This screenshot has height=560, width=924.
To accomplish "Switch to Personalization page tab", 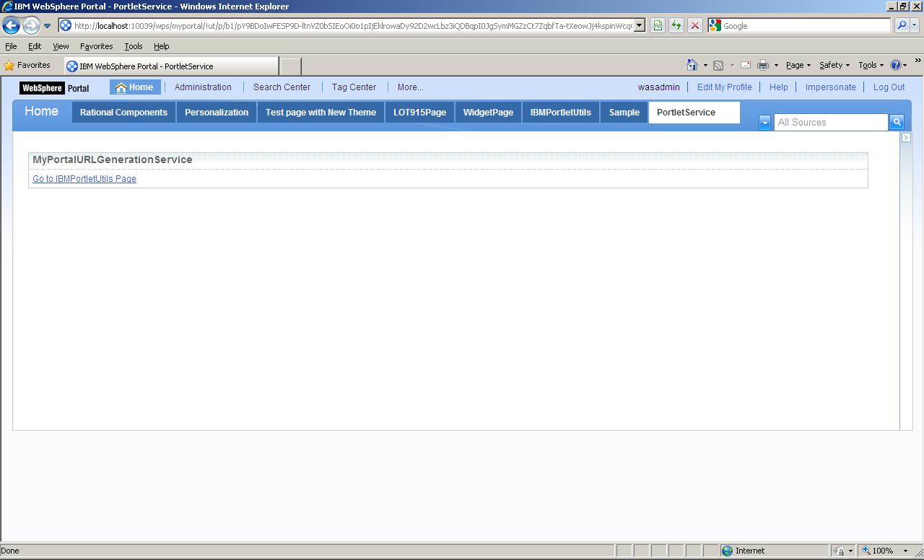I will (x=217, y=113).
